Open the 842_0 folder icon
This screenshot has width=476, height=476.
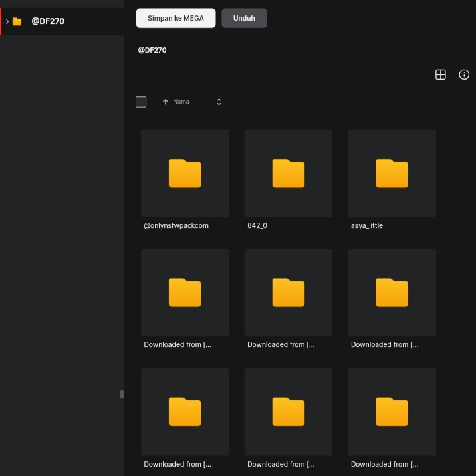[288, 174]
